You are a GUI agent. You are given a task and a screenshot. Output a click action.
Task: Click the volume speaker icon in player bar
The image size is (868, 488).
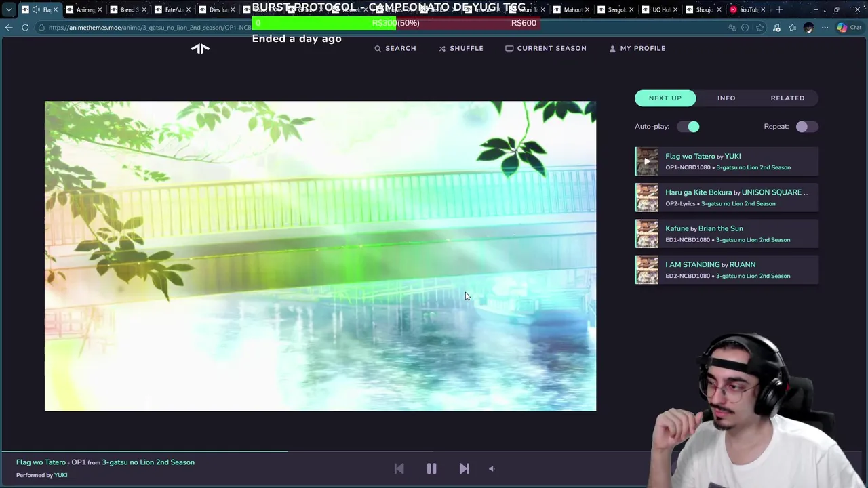(492, 468)
